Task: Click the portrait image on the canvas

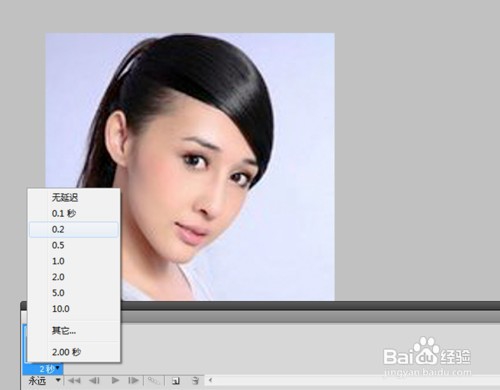Action: click(190, 167)
